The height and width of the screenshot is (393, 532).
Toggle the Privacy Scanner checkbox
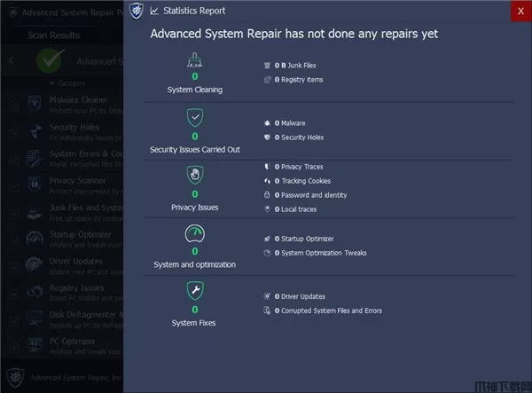click(x=12, y=184)
